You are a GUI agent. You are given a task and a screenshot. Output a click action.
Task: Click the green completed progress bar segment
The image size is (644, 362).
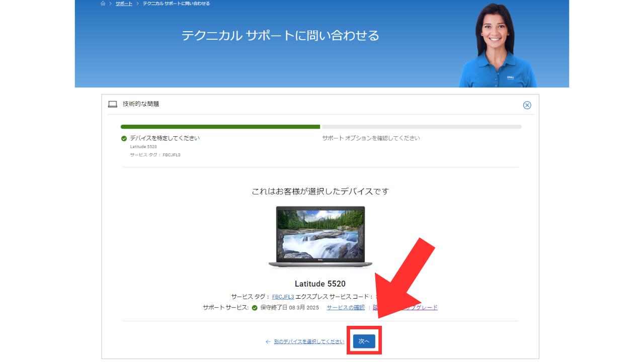tap(220, 127)
